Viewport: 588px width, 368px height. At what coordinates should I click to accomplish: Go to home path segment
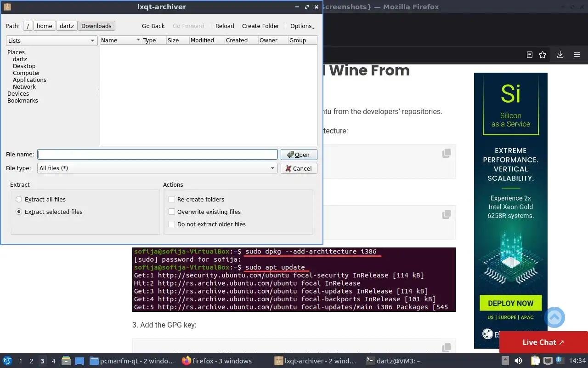tap(45, 26)
